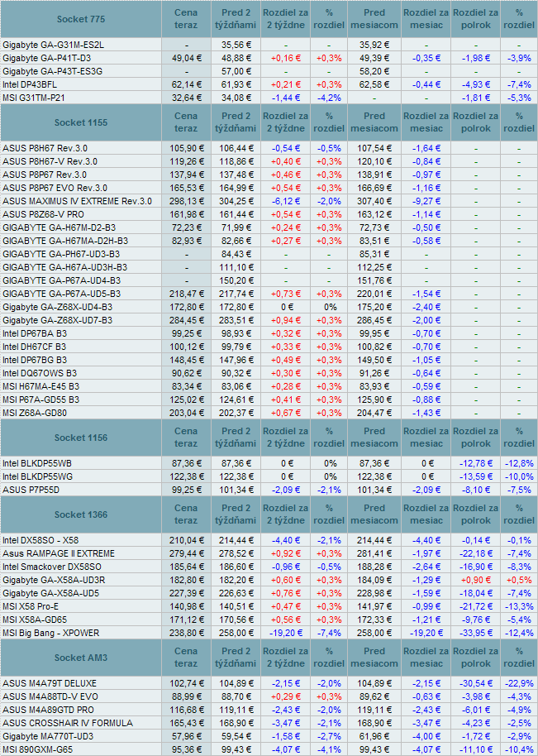Viewport: 538px width, 756px height.
Task: Select MSI Big Bang - XPOWER name
Action: (x=51, y=633)
